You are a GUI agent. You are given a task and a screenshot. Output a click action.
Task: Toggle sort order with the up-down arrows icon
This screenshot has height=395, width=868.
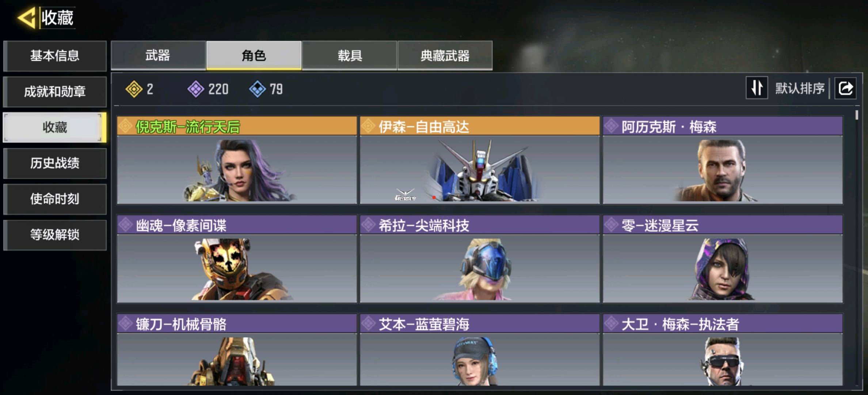tap(757, 88)
